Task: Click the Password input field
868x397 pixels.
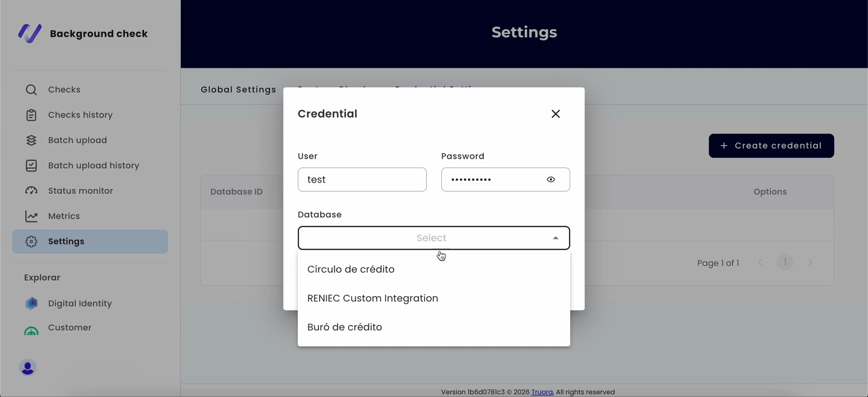Action: (x=505, y=180)
